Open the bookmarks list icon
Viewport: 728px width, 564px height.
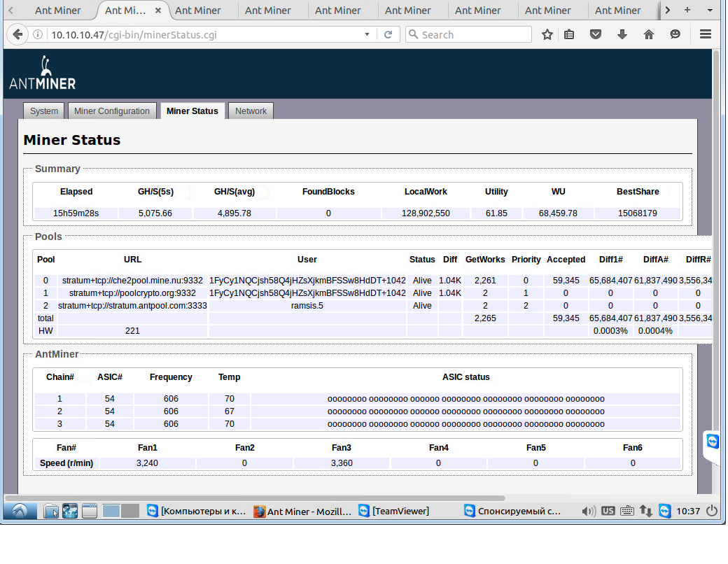point(569,34)
